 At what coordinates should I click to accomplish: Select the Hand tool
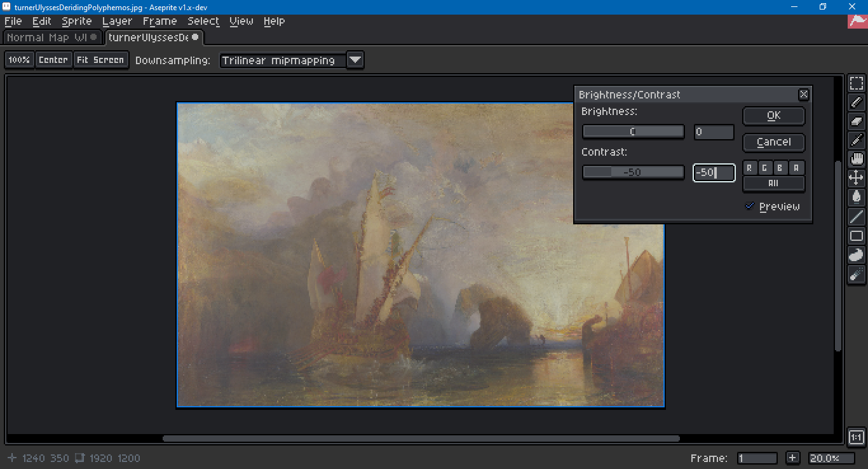(x=857, y=159)
